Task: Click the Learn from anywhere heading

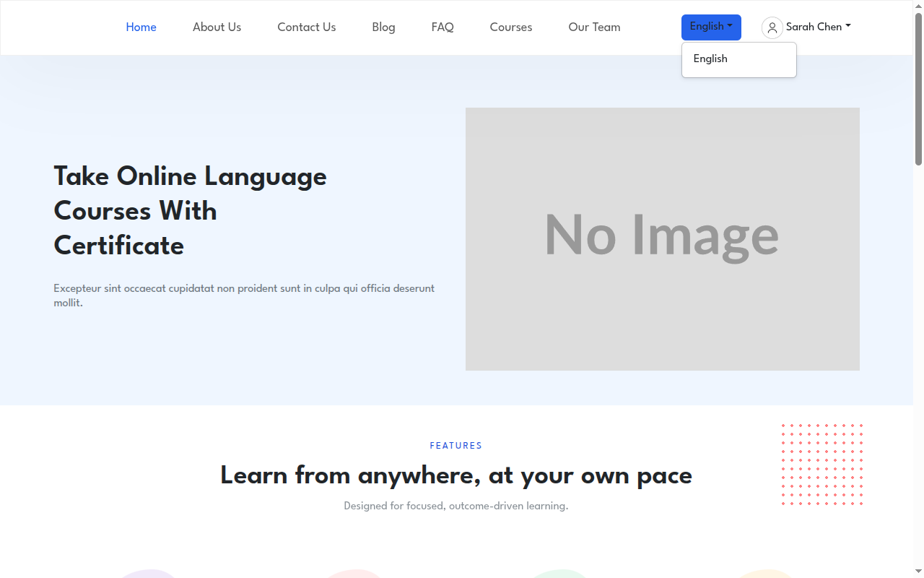Action: pyautogui.click(x=456, y=475)
